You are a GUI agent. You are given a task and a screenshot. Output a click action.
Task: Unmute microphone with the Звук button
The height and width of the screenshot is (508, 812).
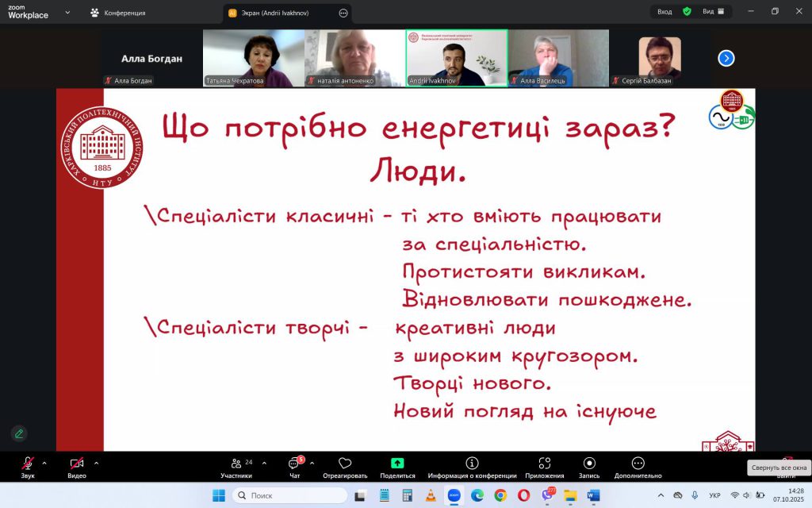(x=28, y=467)
